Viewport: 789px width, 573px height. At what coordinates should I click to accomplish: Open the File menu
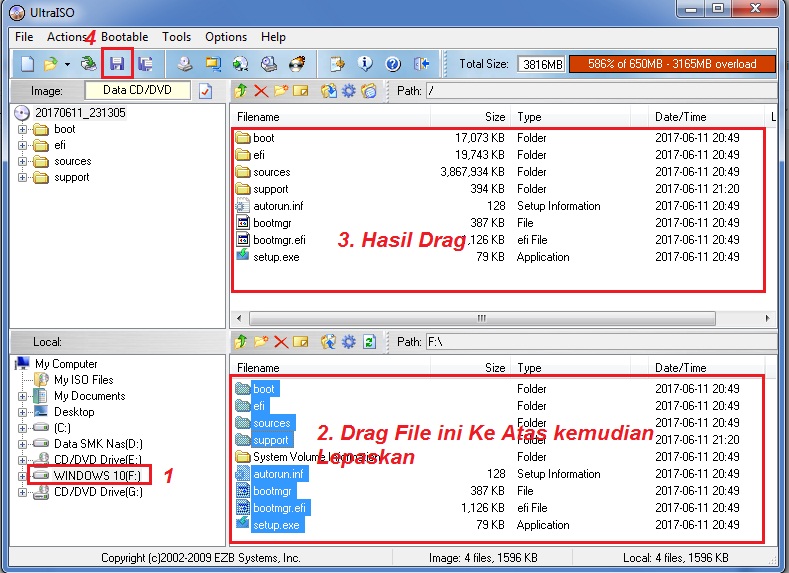pyautogui.click(x=24, y=37)
